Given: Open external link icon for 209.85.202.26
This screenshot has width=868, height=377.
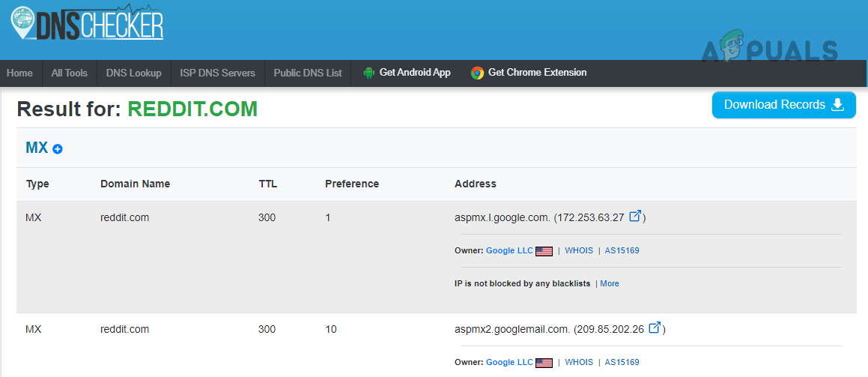Looking at the screenshot, I should [655, 328].
